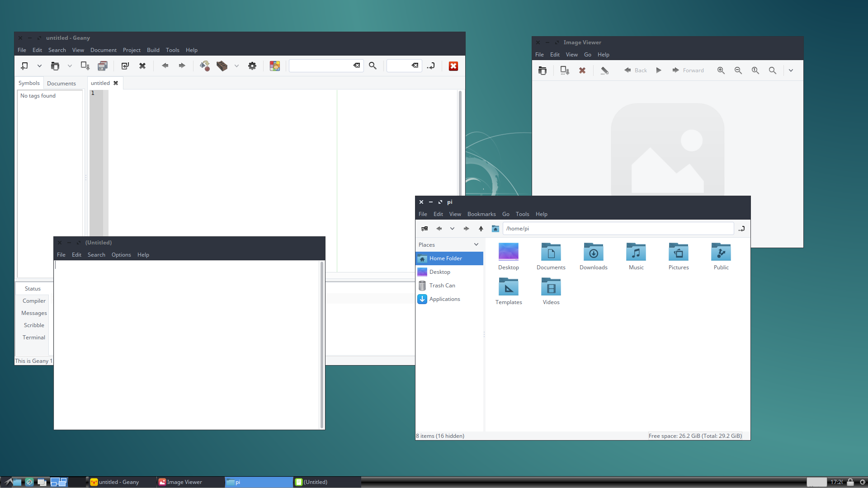Click the Back button in Image Viewer

coord(635,70)
